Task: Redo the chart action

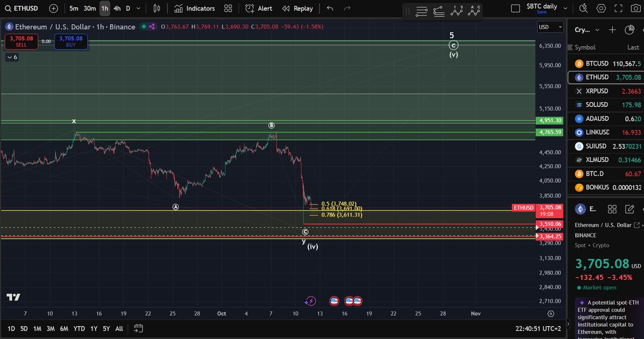Action: (x=347, y=8)
